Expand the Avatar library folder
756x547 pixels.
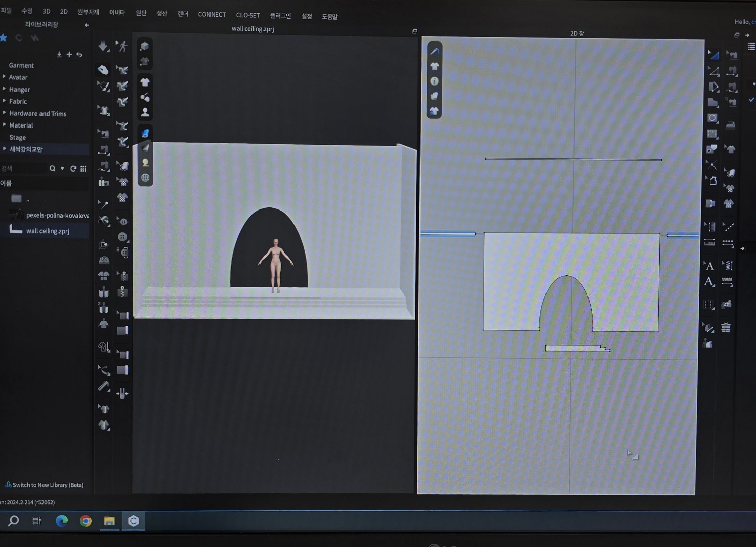click(4, 77)
